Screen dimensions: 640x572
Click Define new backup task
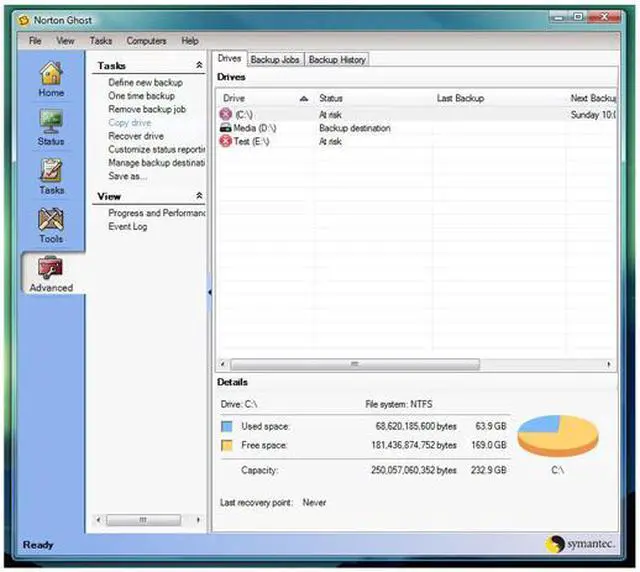point(145,82)
